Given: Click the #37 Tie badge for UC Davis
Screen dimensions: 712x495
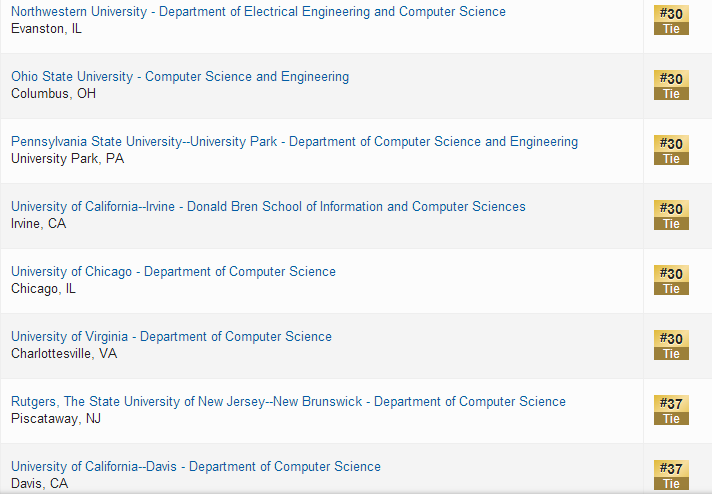Looking at the screenshot, I should tap(671, 475).
